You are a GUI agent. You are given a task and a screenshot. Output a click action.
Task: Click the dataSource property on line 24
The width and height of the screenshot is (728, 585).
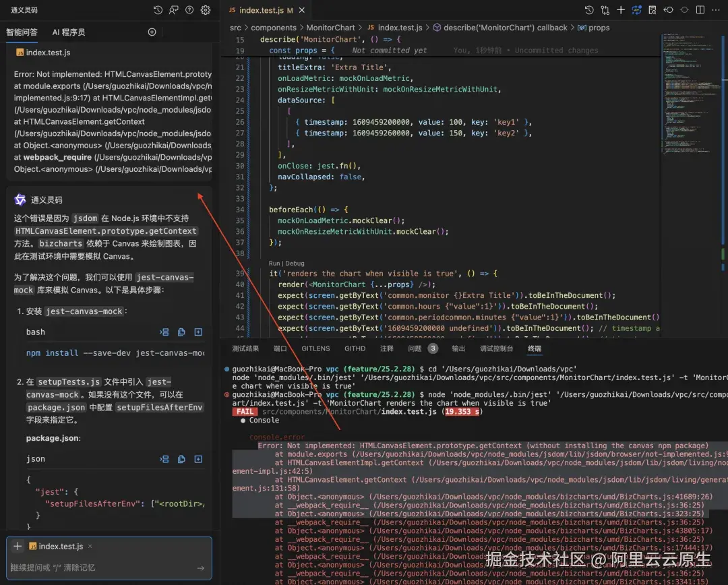click(x=301, y=100)
